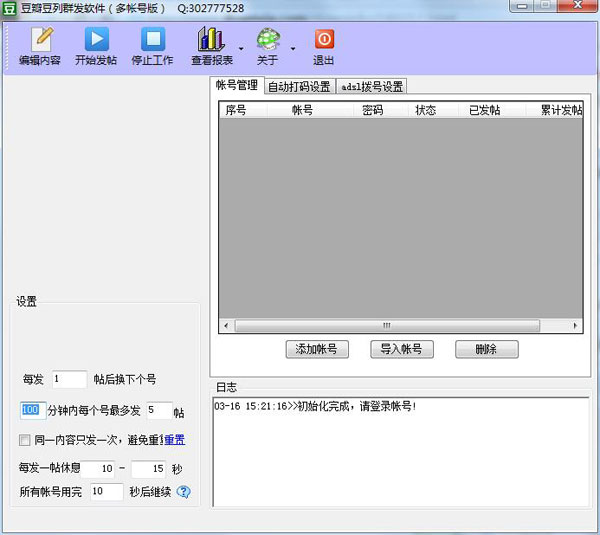This screenshot has height=535, width=600.
Task: Click the log entry 初始化完成，请登录帐号
Action: [315, 406]
